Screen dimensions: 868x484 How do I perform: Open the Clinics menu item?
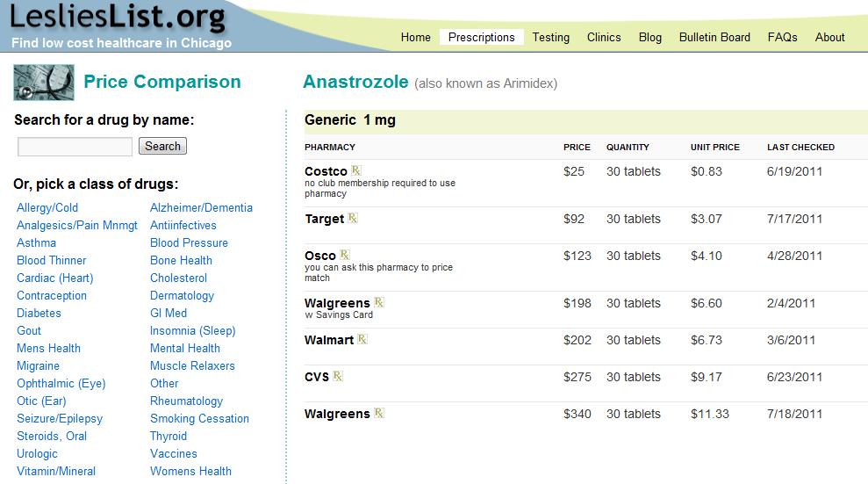pos(604,37)
